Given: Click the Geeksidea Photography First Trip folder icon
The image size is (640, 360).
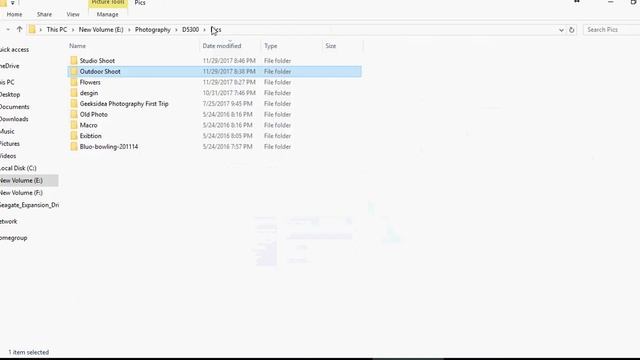Looking at the screenshot, I should click(x=74, y=104).
